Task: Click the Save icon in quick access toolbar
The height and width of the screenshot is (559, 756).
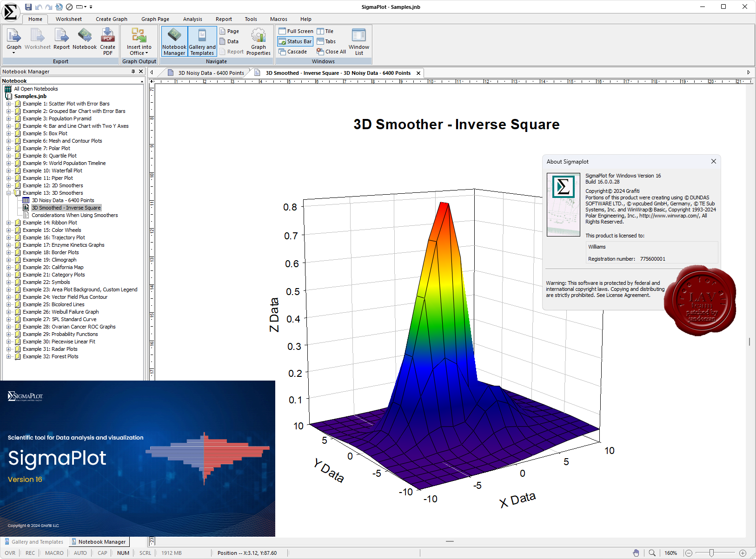Action: (x=28, y=7)
